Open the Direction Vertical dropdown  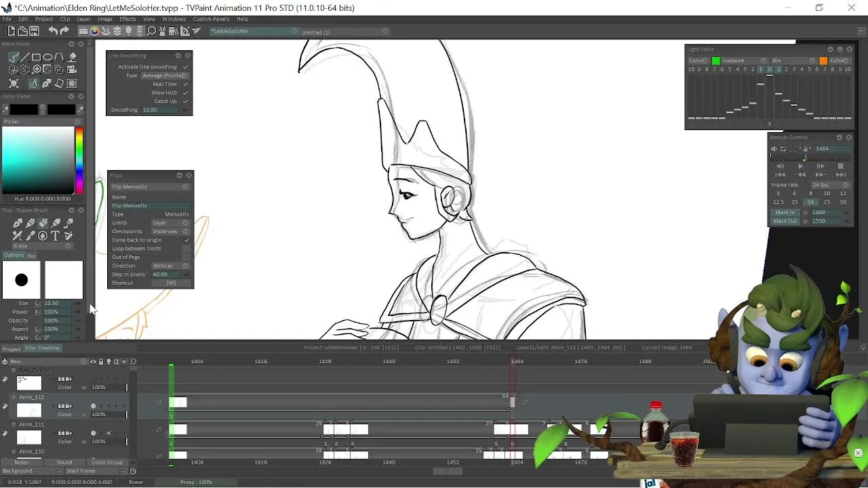[x=171, y=266]
